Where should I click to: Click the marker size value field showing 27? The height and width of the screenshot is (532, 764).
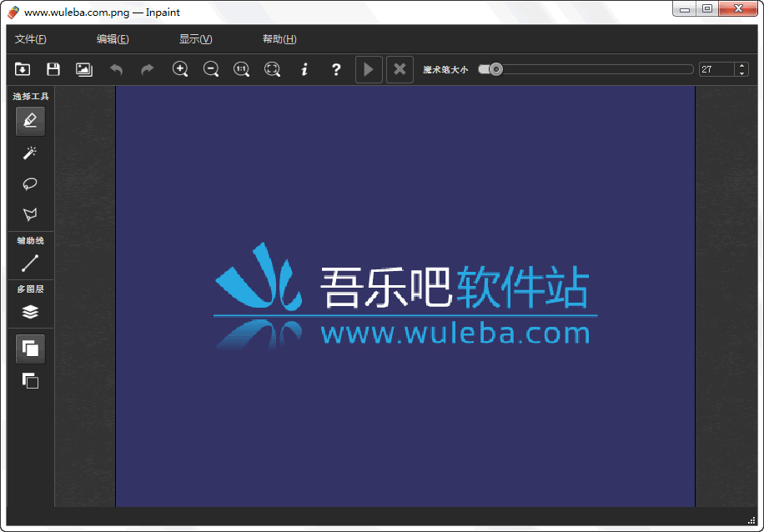(x=716, y=69)
